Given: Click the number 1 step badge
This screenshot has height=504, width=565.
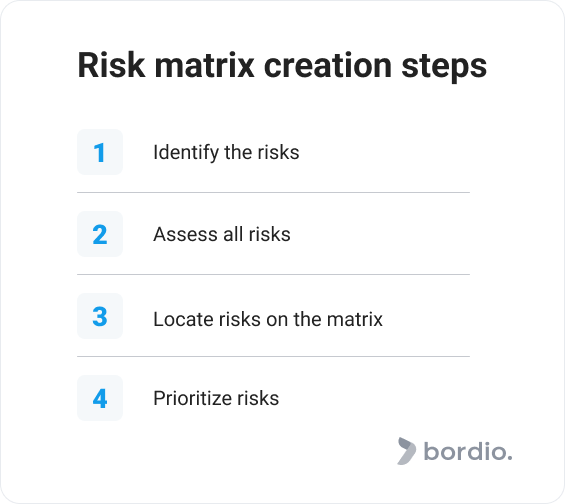Looking at the screenshot, I should click(100, 152).
